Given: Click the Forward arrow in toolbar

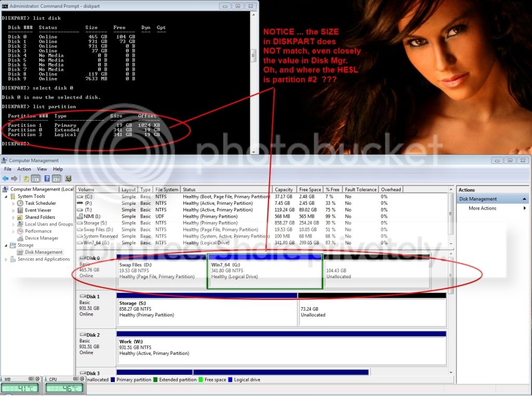Looking at the screenshot, I should [14, 178].
